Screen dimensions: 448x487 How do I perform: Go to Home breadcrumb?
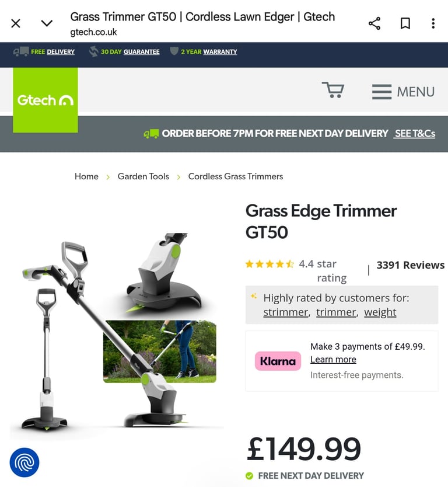(x=86, y=176)
